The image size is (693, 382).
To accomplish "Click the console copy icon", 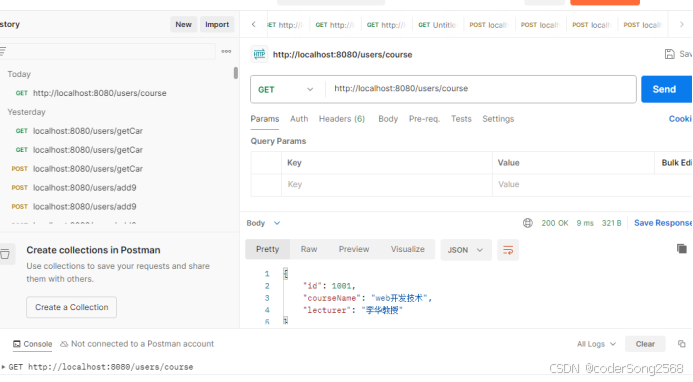I will (682, 344).
